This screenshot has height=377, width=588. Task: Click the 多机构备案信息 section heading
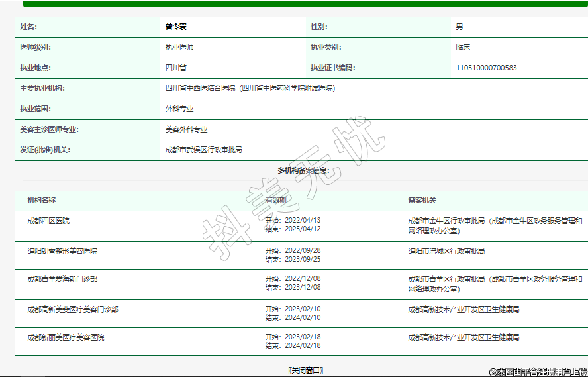point(303,170)
